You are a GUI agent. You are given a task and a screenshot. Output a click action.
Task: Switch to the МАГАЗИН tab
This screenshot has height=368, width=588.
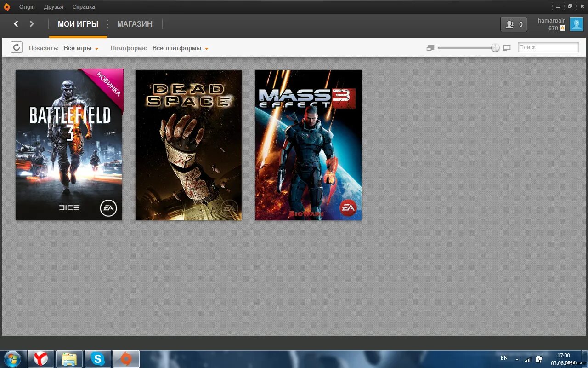tap(135, 24)
